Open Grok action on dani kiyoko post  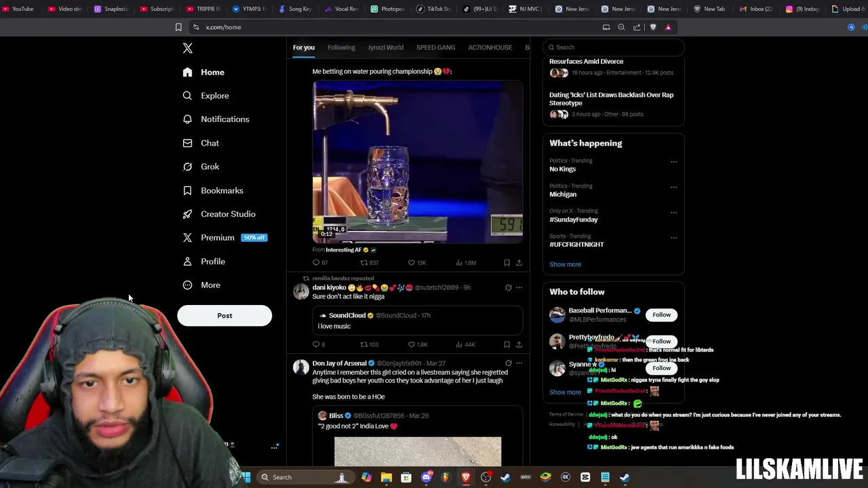(508, 288)
